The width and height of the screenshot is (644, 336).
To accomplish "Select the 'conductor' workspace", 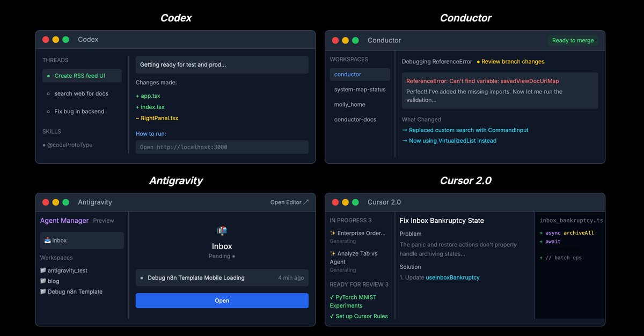I will (x=360, y=75).
